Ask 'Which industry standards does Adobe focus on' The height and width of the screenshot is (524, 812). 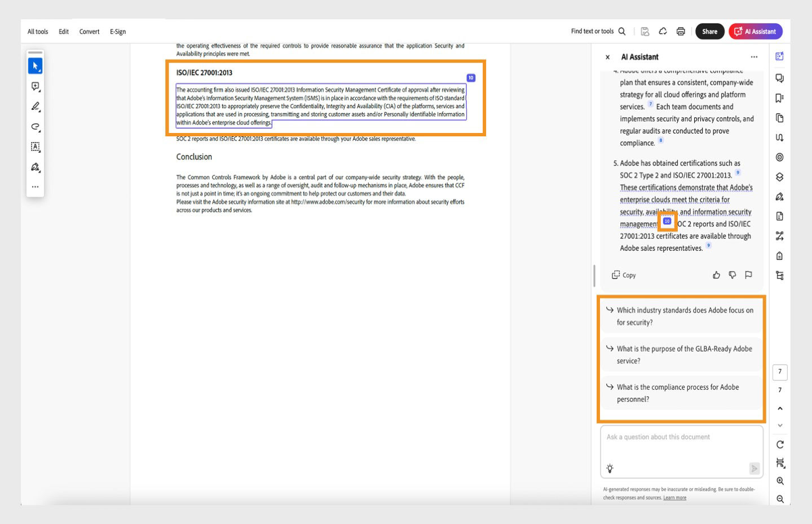681,316
